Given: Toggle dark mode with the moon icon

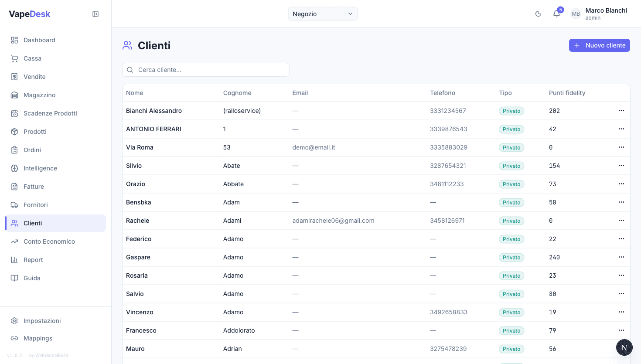Looking at the screenshot, I should click(x=538, y=14).
